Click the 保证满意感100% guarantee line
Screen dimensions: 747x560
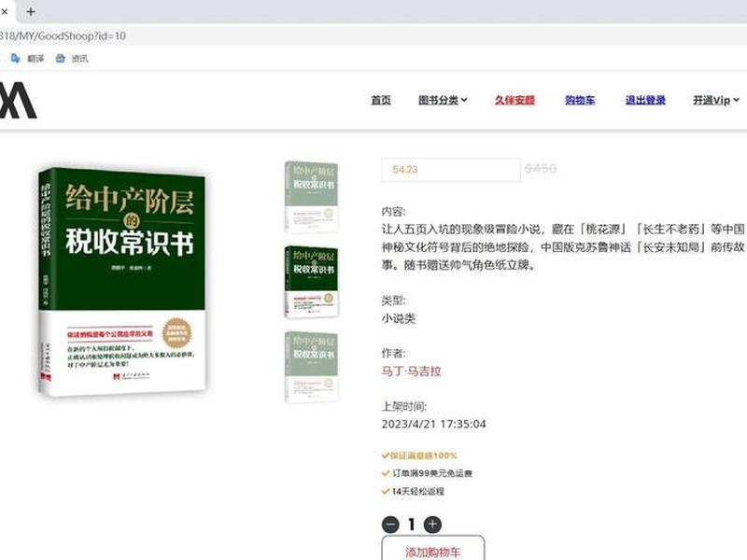419,455
